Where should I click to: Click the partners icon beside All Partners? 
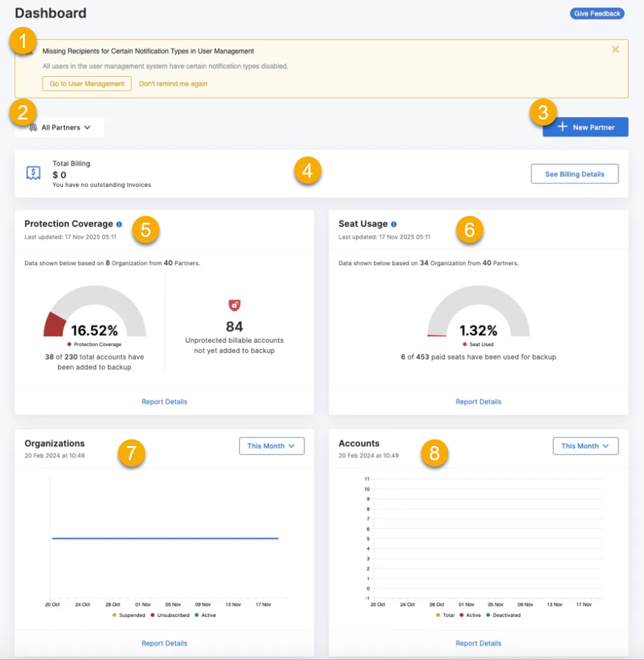[33, 128]
